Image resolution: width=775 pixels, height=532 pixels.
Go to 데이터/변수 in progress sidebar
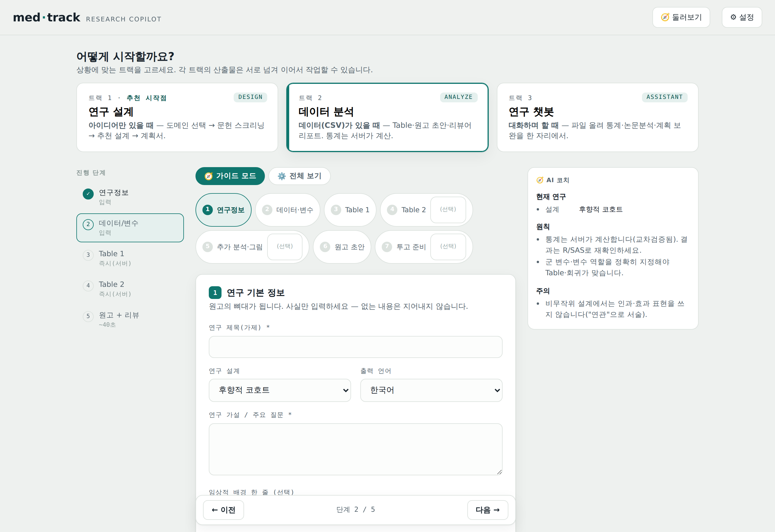coord(130,228)
